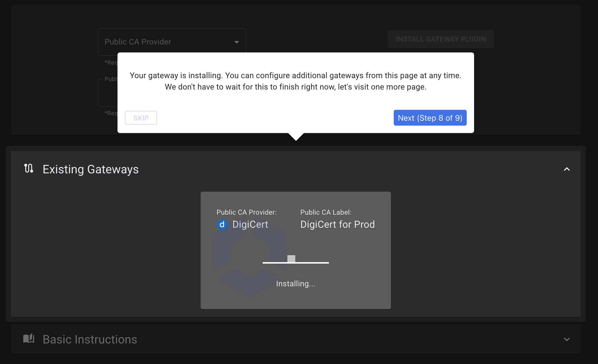The width and height of the screenshot is (598, 364).
Task: Collapse the Existing Gateways section chevron
Action: tap(567, 169)
